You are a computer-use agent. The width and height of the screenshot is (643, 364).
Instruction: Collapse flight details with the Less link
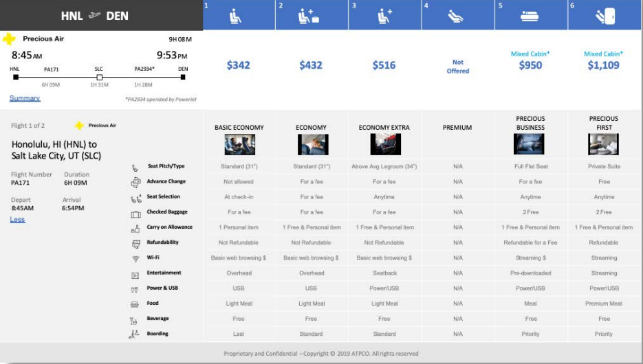(17, 219)
